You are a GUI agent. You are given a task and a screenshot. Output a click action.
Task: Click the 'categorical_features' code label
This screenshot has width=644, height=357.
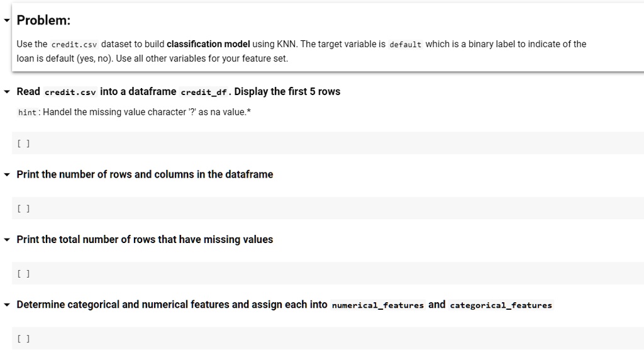(501, 305)
